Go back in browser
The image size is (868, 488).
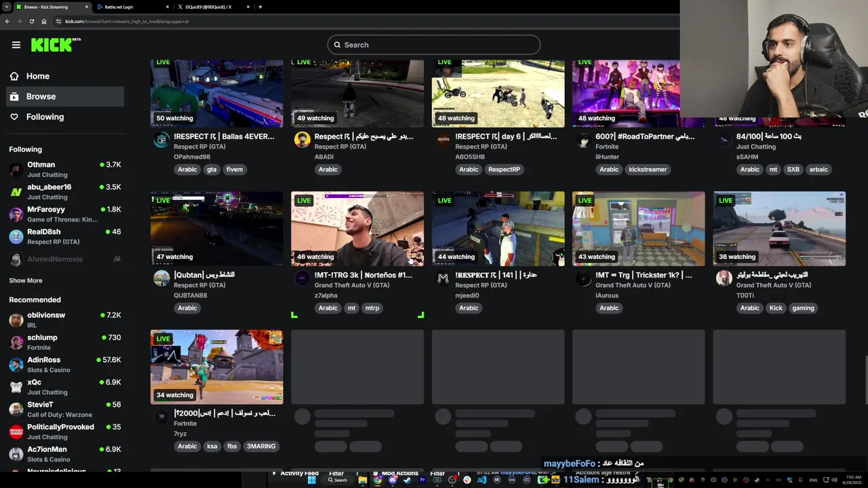(7, 21)
